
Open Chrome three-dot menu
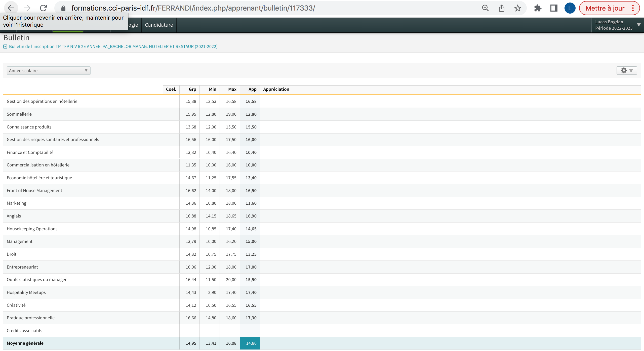(x=633, y=8)
